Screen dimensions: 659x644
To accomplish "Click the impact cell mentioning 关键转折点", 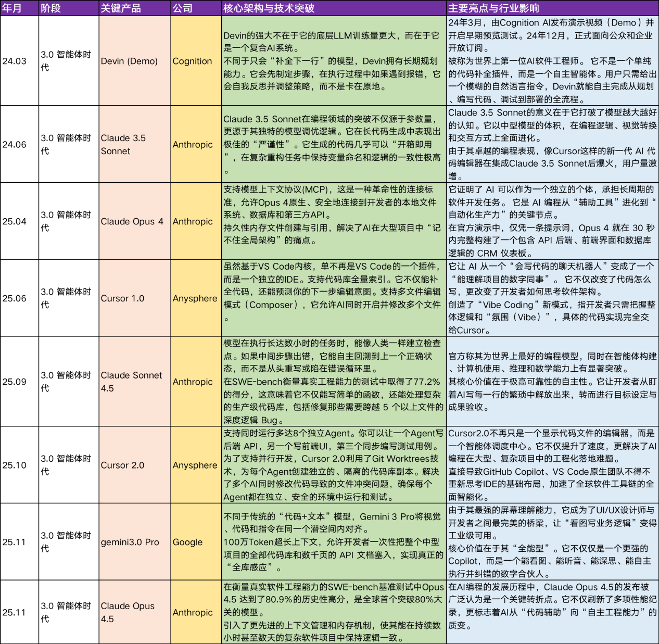I will click(x=552, y=612).
